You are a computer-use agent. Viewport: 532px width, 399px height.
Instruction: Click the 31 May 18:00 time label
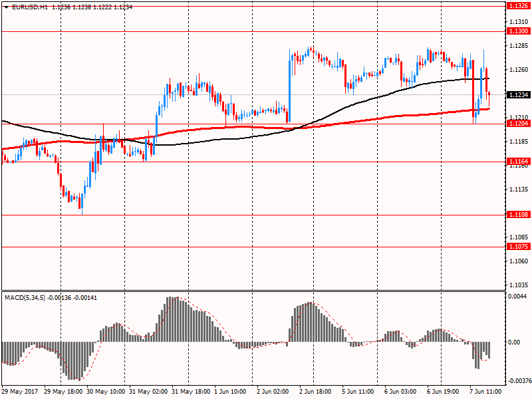[x=191, y=392]
